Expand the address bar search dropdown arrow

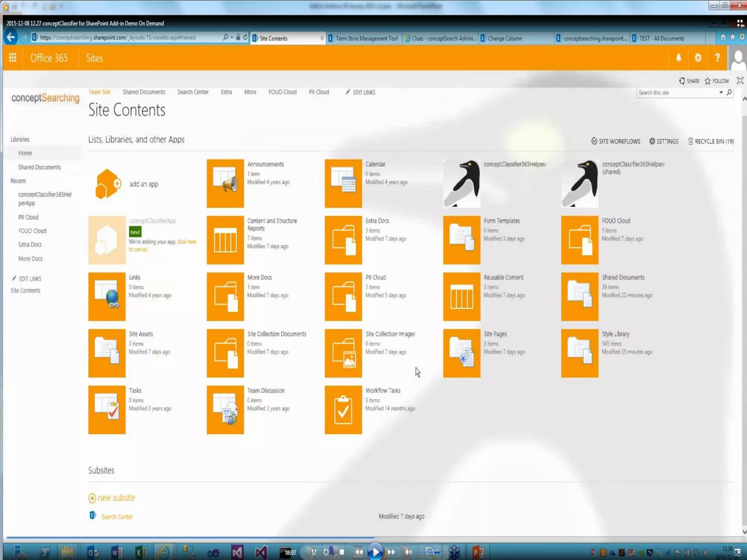pos(232,38)
